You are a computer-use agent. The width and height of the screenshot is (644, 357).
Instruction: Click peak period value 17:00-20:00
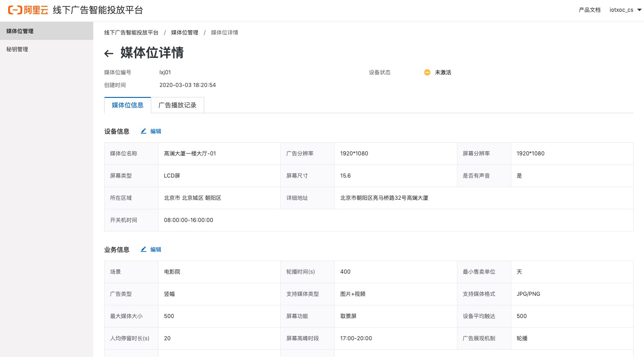[x=356, y=338]
